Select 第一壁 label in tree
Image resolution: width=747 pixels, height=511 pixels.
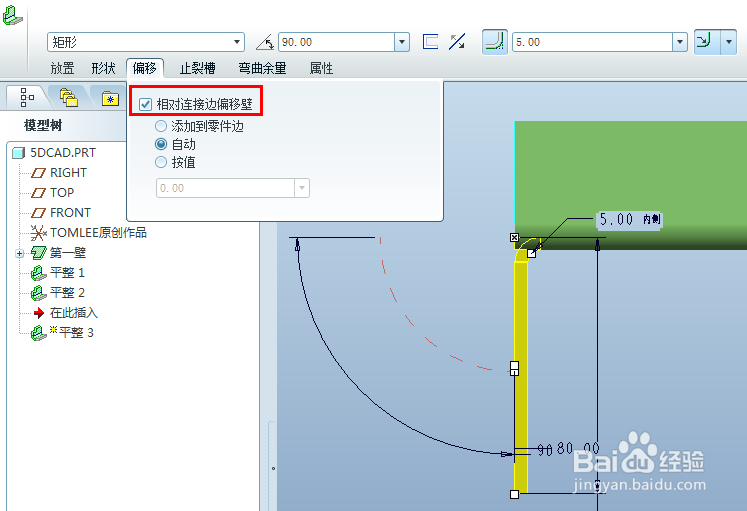click(68, 252)
